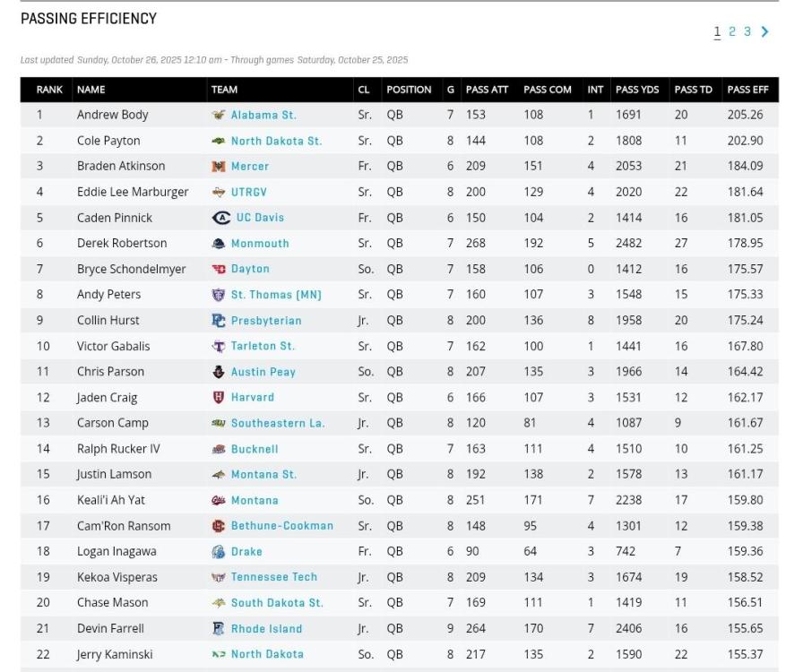This screenshot has width=803, height=672.
Task: Select current page 1 in pagination
Action: (x=717, y=32)
